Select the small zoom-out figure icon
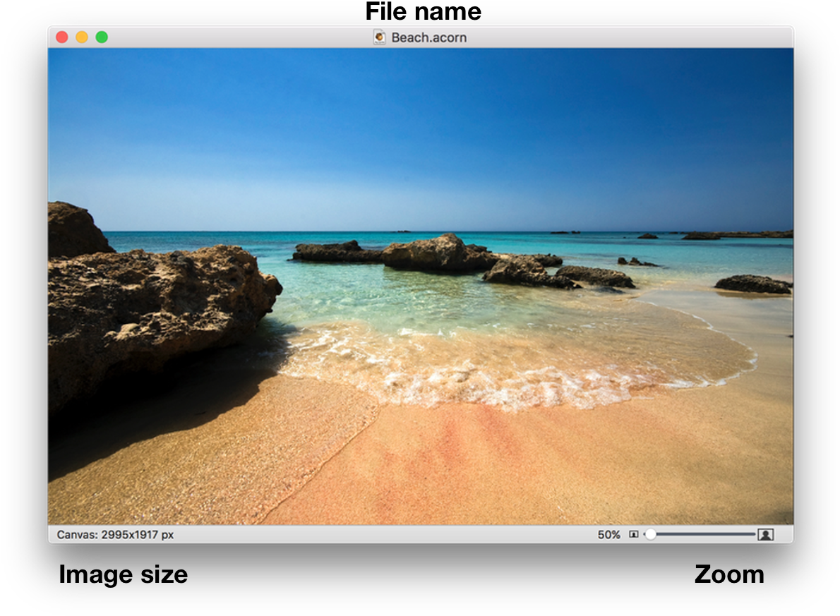The width and height of the screenshot is (840, 616). pyautogui.click(x=635, y=535)
